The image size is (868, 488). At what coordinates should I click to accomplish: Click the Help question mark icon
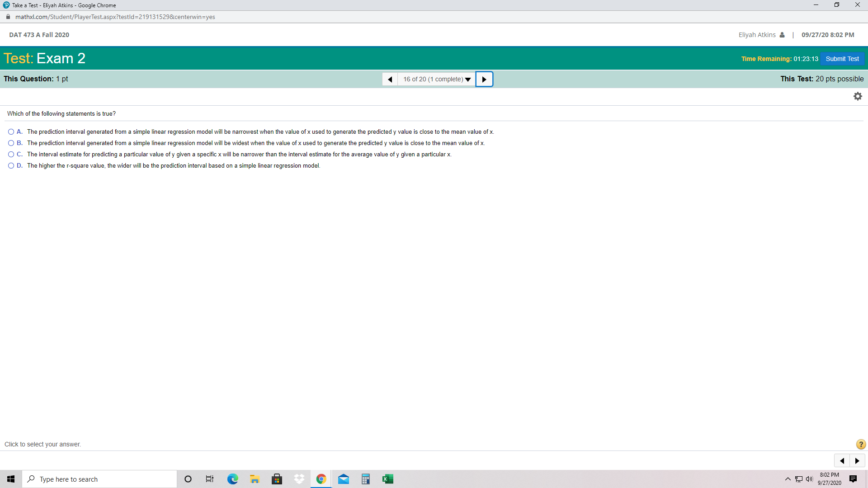860,444
